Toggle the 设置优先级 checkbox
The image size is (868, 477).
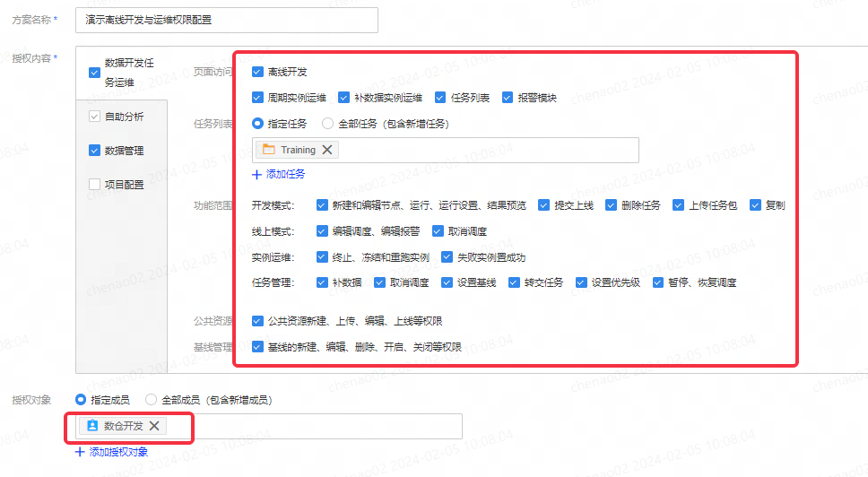[581, 282]
